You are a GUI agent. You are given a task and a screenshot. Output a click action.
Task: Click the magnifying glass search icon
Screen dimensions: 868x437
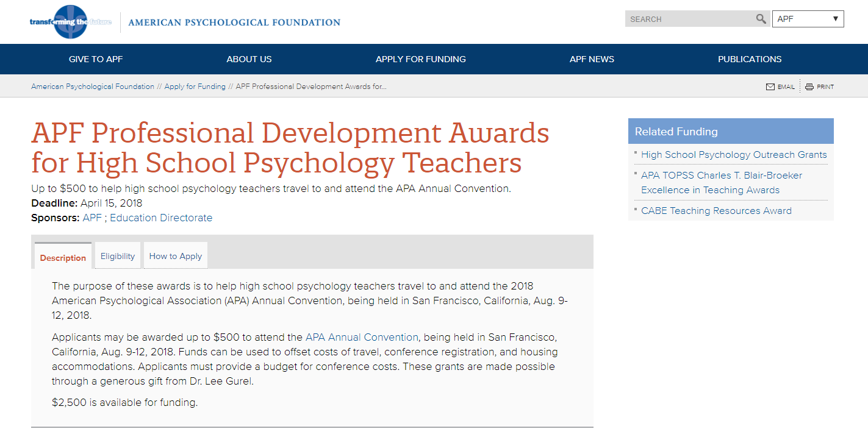click(761, 18)
